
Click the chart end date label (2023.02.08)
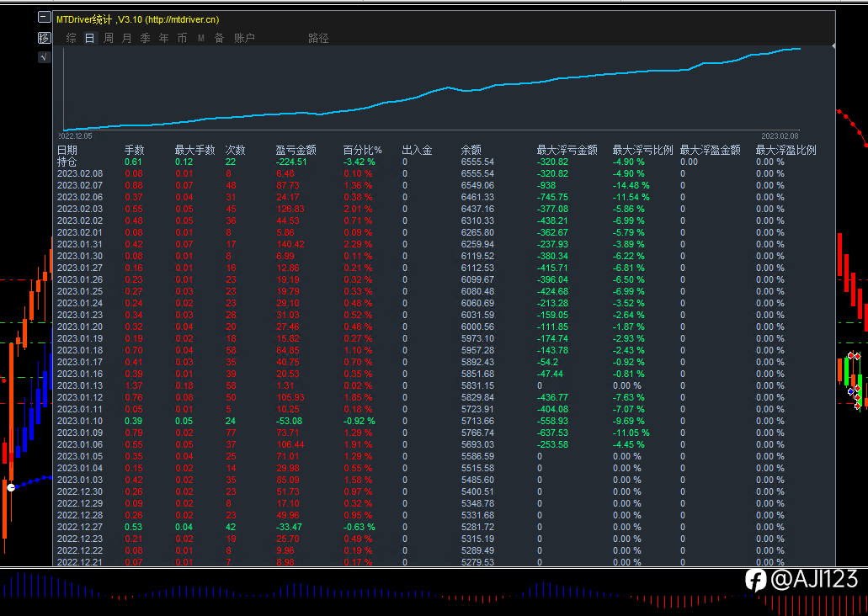[780, 136]
